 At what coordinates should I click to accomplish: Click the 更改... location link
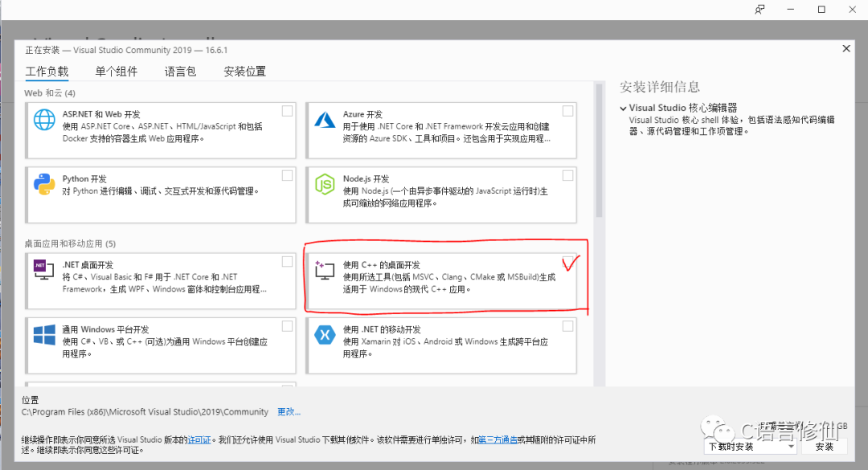tap(289, 412)
